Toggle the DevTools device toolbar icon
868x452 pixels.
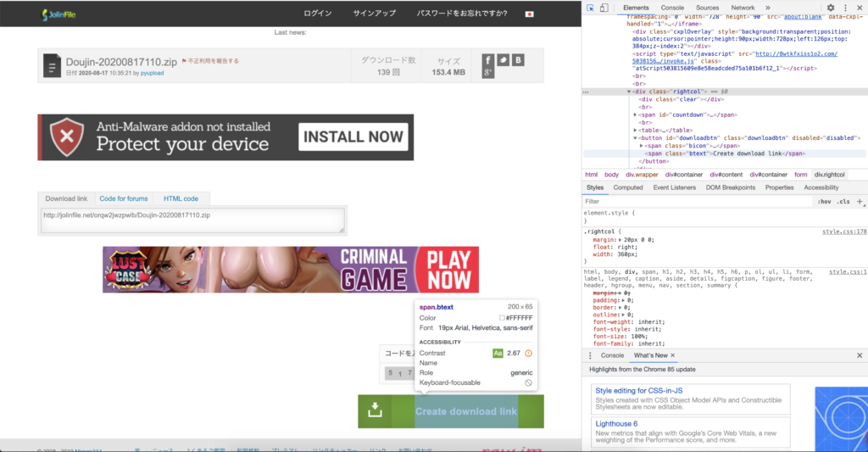(x=604, y=8)
